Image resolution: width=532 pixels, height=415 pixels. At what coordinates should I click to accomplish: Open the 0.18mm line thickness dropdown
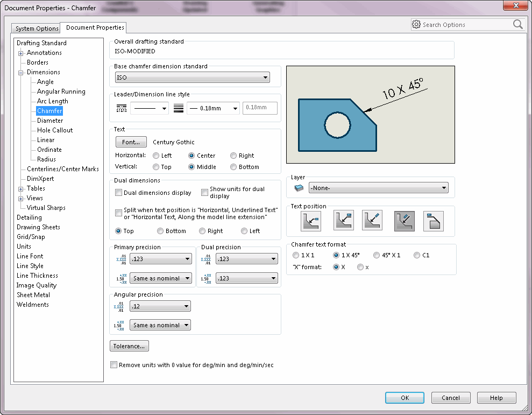213,108
